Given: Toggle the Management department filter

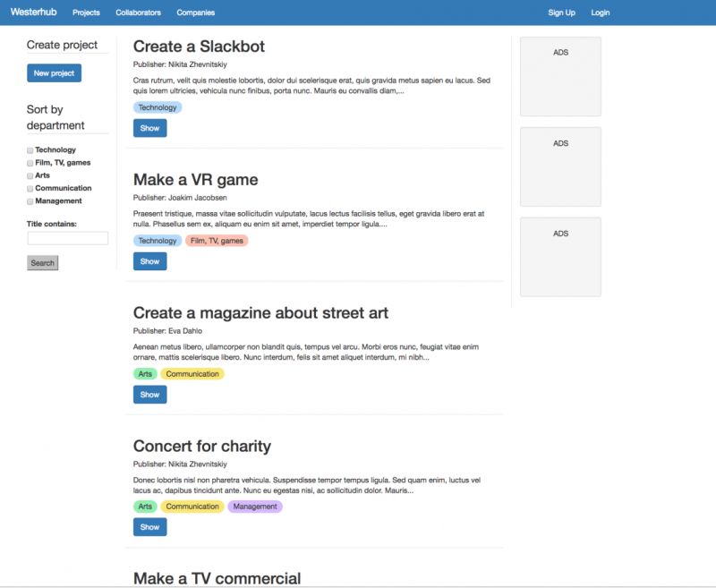Looking at the screenshot, I should coord(29,200).
